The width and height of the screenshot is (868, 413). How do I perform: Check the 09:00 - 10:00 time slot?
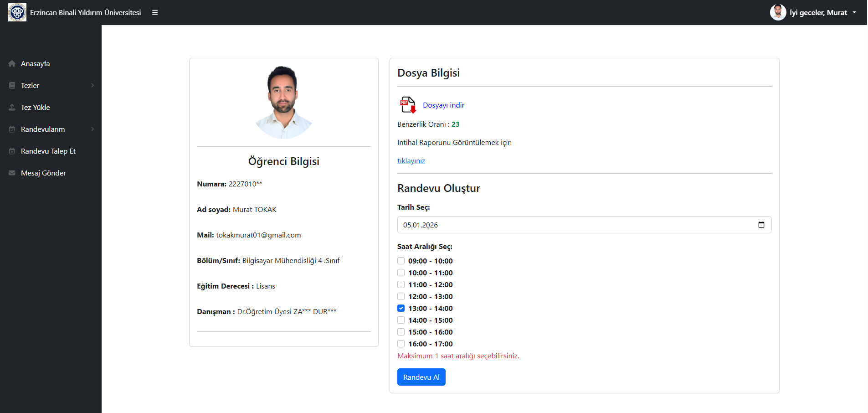tap(401, 261)
